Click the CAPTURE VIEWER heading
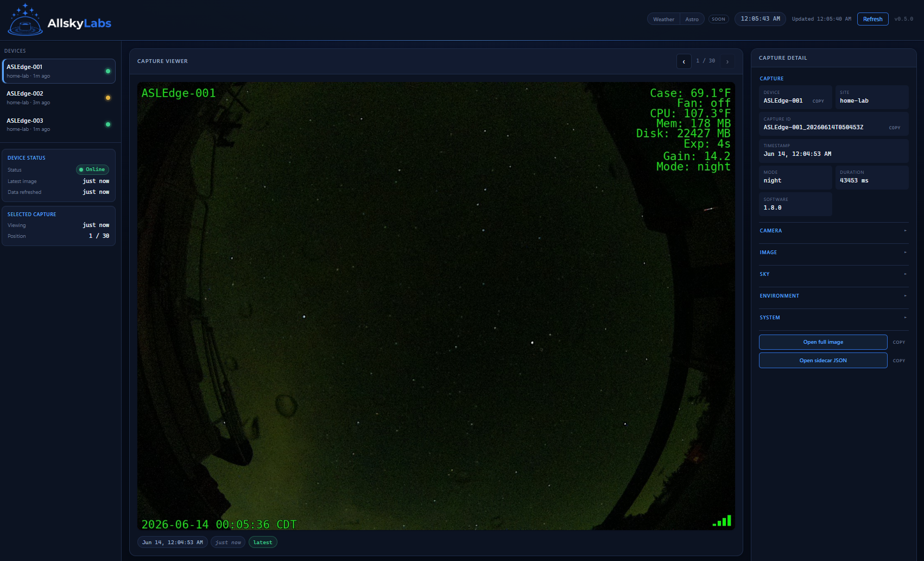 [x=162, y=61]
